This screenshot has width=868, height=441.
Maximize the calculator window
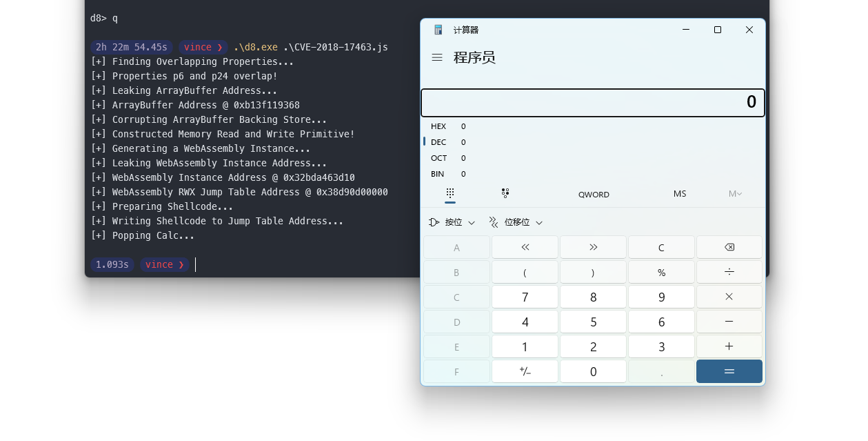tap(718, 30)
